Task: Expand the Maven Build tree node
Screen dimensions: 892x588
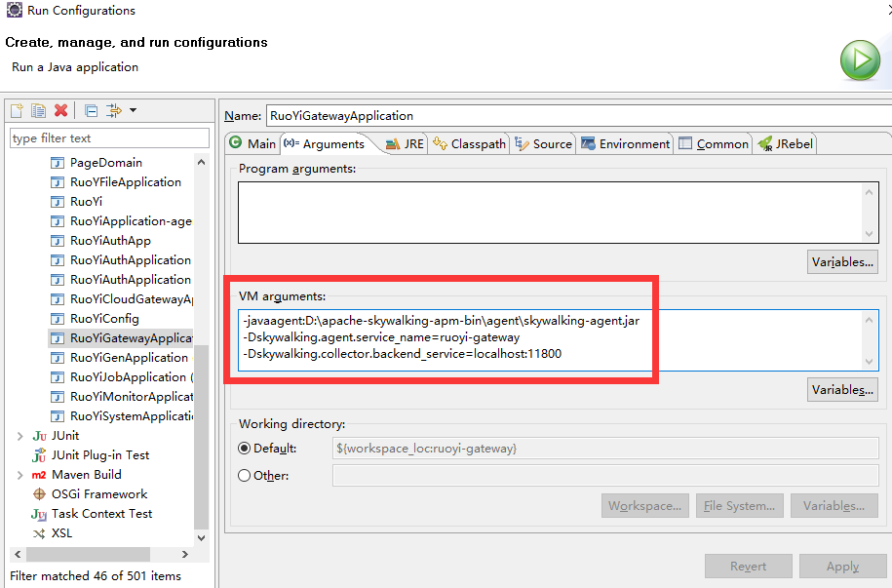Action: tap(19, 475)
